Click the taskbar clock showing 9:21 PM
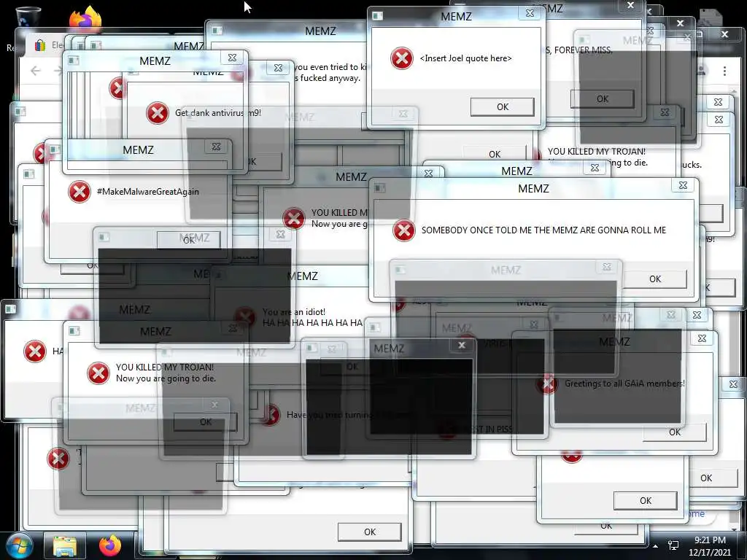 coord(710,546)
